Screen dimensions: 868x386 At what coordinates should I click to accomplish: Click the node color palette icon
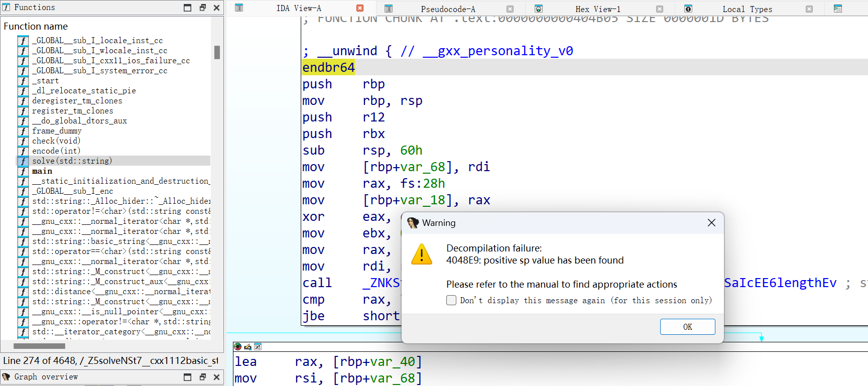click(238, 347)
